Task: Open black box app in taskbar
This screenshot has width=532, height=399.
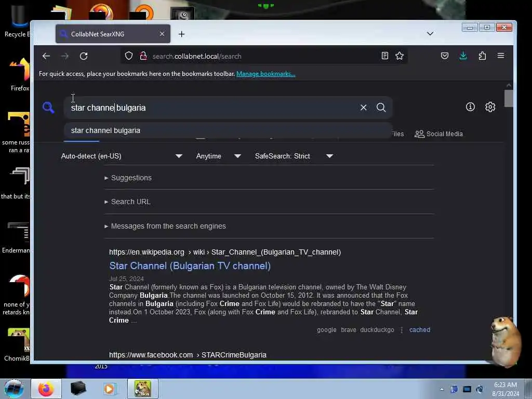Action: point(78,389)
